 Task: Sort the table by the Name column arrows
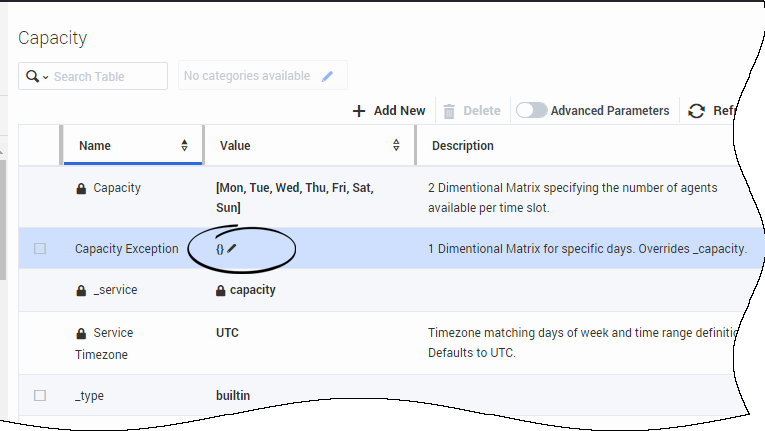click(x=184, y=145)
